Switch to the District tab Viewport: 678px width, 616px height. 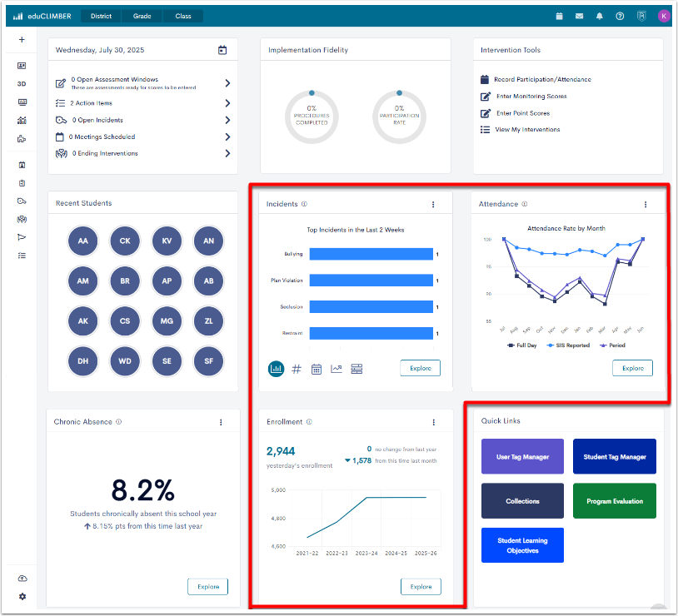tap(101, 17)
